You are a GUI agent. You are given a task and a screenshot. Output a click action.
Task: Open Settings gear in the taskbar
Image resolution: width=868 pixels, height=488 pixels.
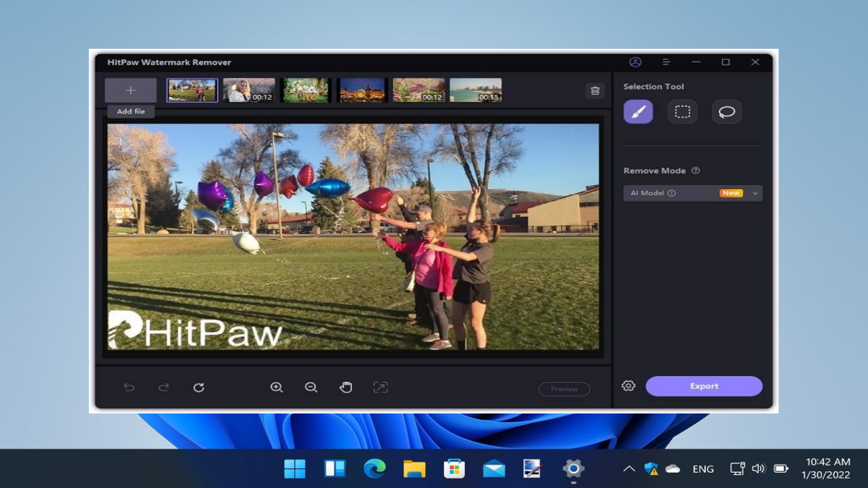[574, 468]
